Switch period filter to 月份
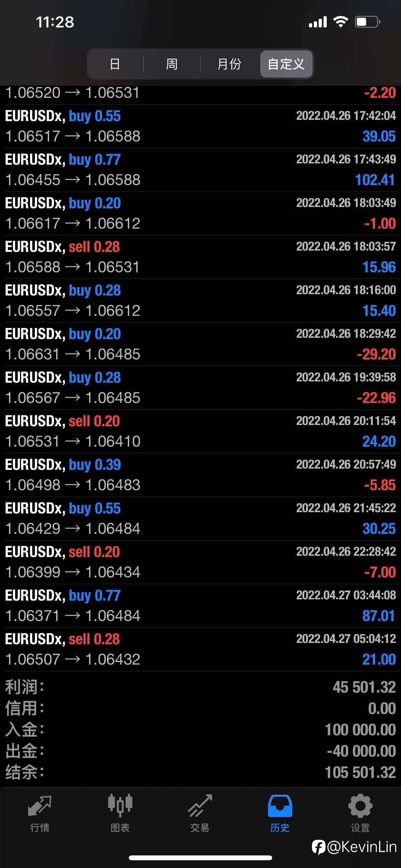This screenshot has width=401, height=868. click(230, 64)
